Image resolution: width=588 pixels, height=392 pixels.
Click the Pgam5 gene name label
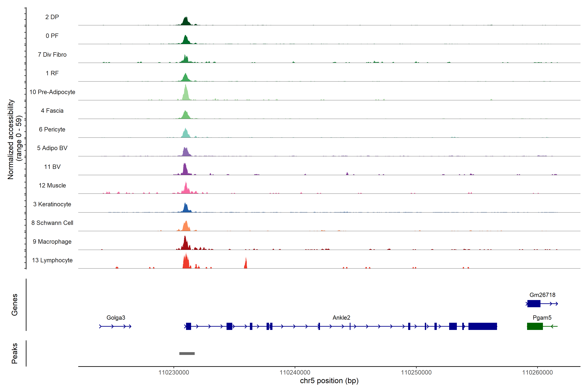[542, 318]
